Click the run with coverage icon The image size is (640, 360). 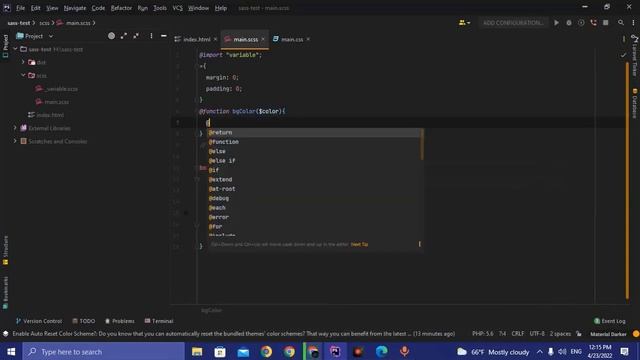[581, 23]
